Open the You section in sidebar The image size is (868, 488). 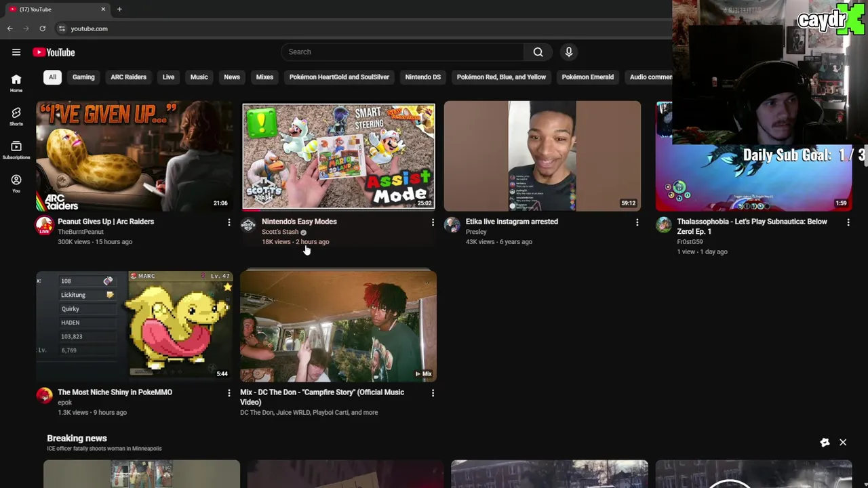[x=16, y=184]
